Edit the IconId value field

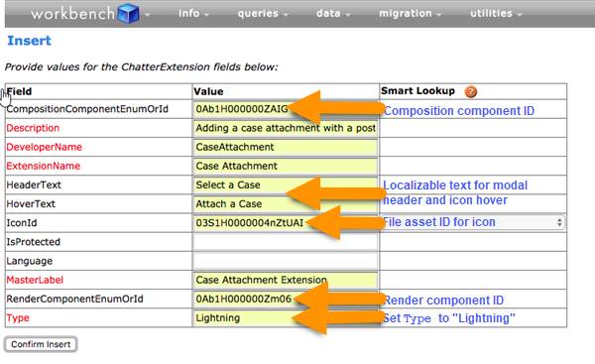pyautogui.click(x=286, y=223)
